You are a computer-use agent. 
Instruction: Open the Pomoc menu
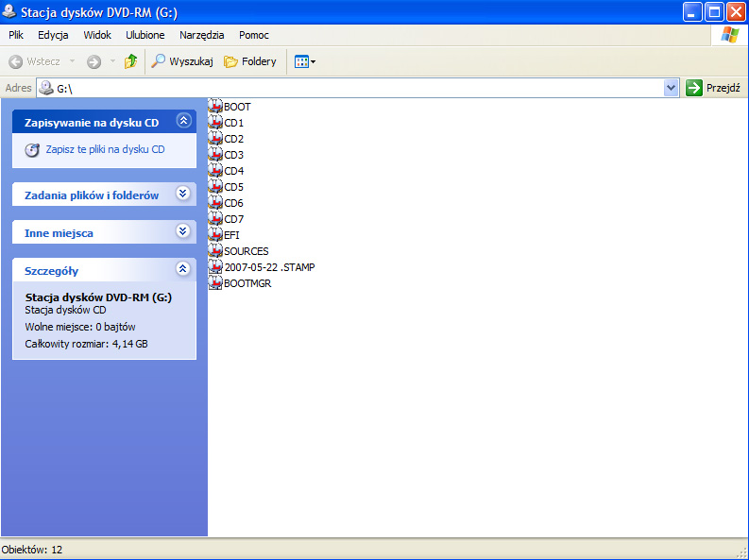tap(254, 35)
